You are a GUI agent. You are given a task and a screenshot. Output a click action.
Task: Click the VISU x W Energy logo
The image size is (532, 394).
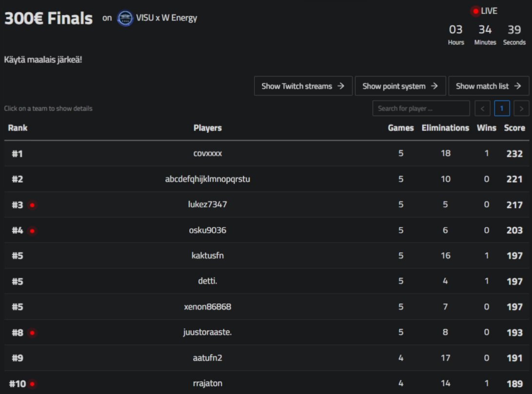click(125, 18)
